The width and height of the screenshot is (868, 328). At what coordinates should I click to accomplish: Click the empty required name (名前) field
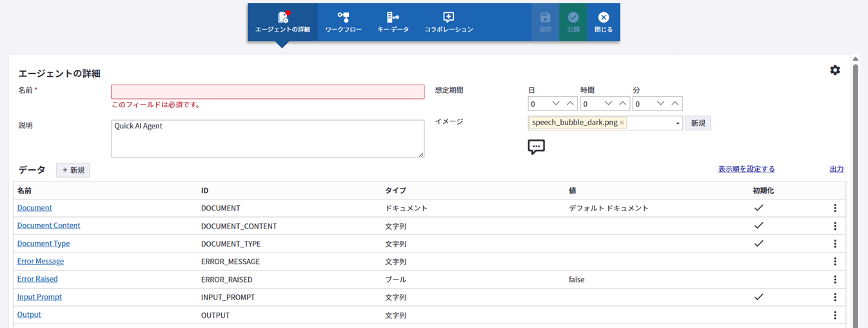(268, 92)
